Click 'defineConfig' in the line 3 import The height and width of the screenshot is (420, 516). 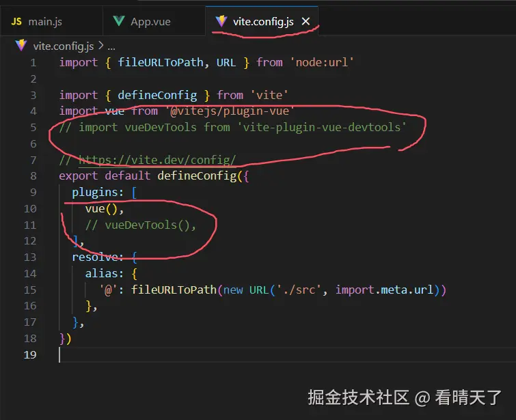(x=157, y=95)
